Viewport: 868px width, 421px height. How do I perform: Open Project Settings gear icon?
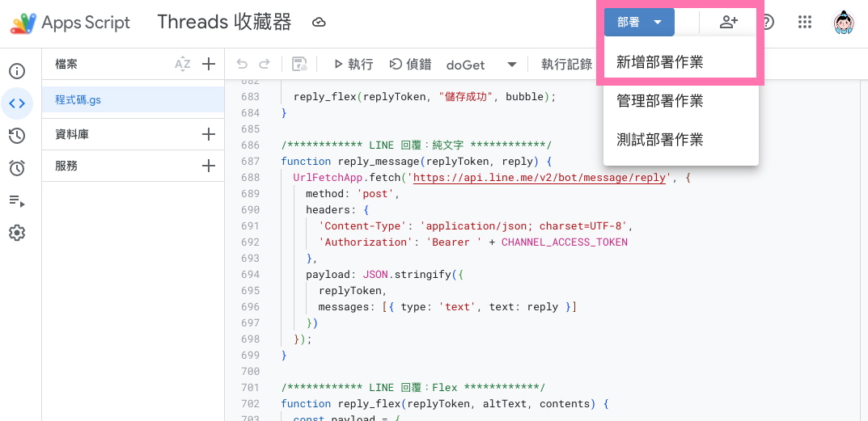[17, 233]
